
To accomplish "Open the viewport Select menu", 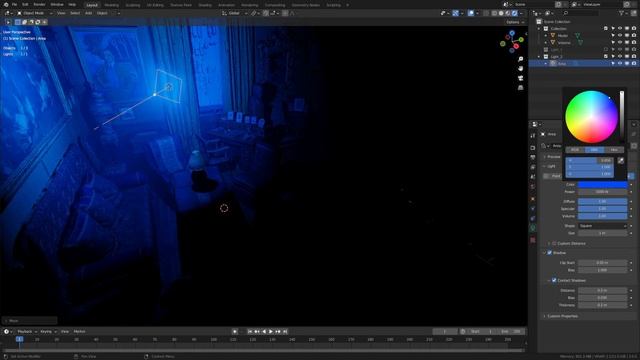I will (75, 13).
